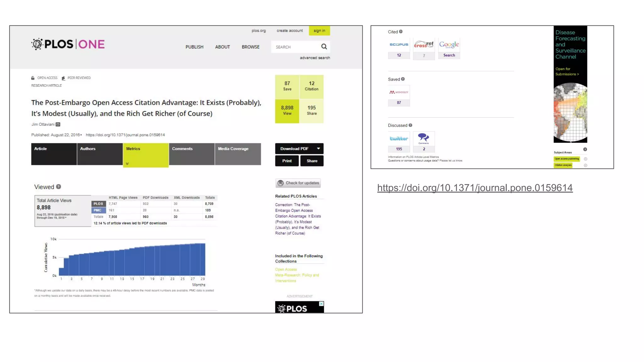
Task: Open the Scopus citations logo
Action: coord(399,45)
